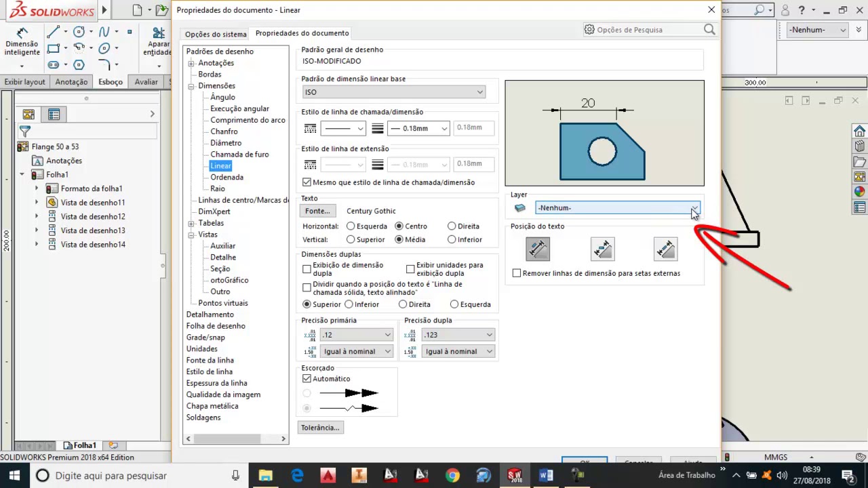Click leader line thickness icon
Screen dimensions: 868x488
(378, 128)
